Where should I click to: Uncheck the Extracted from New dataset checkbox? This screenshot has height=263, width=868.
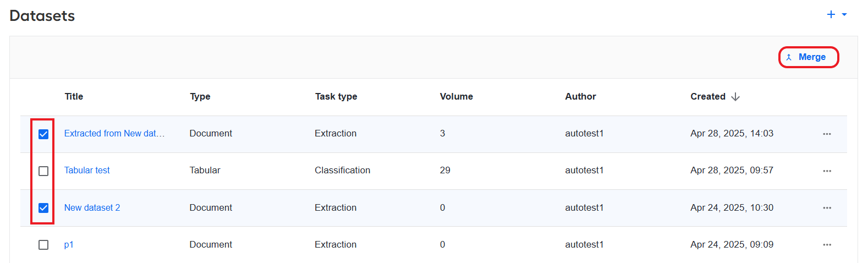43,134
